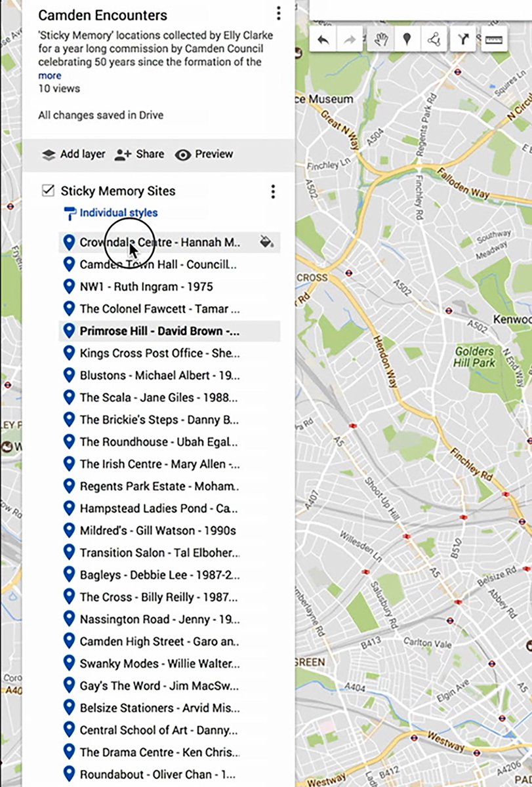Click the Undo arrow in map toolbar

click(323, 39)
